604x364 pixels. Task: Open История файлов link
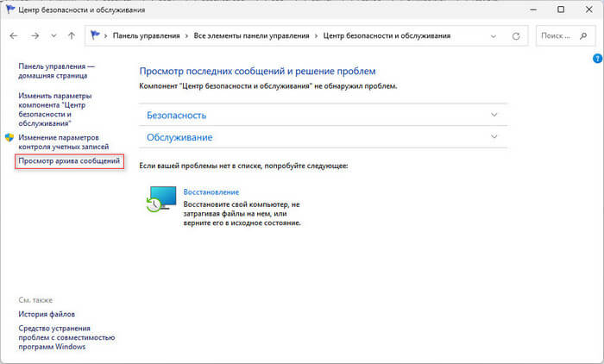click(x=47, y=315)
